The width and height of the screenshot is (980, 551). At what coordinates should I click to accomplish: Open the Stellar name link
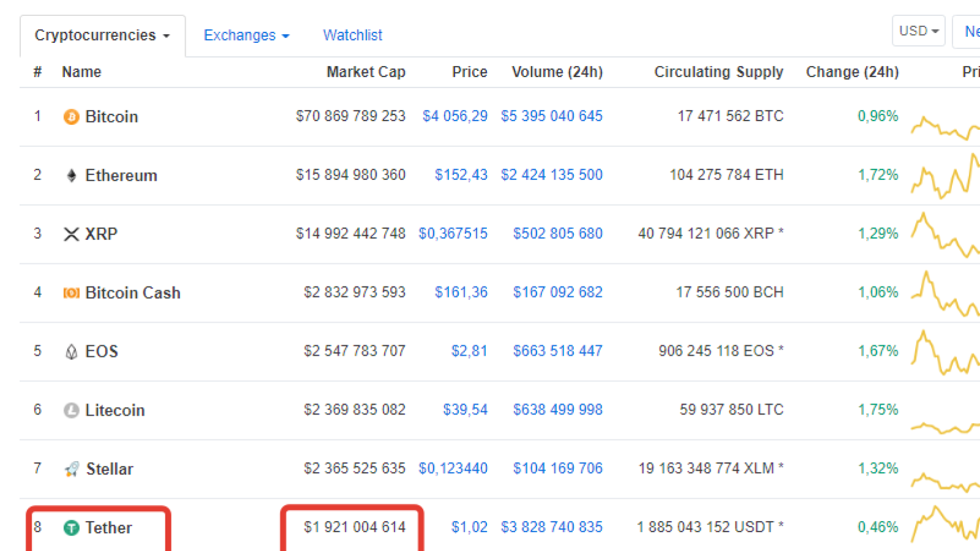tap(110, 469)
